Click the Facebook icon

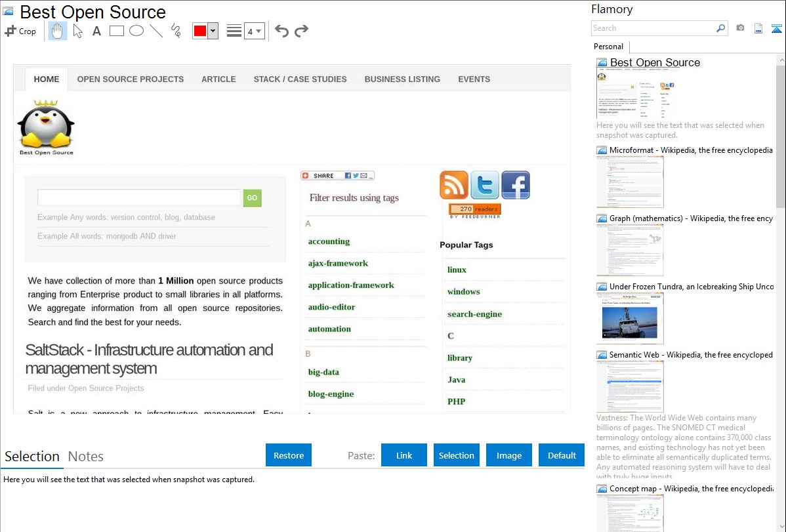pyautogui.click(x=516, y=185)
